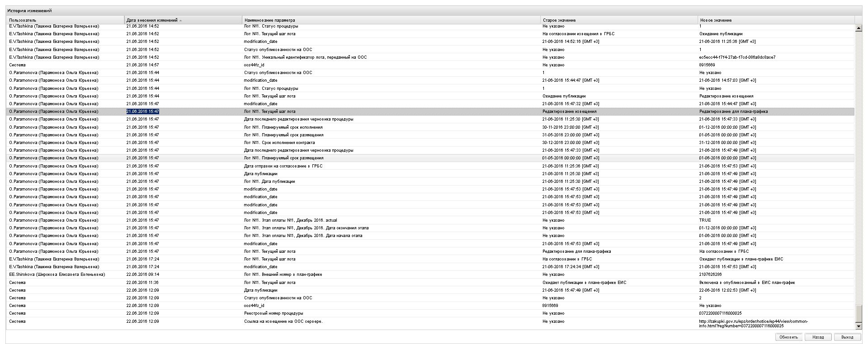Select Лот №1. Внешний номер в план-графике
The image size is (868, 344).
coord(283,274)
